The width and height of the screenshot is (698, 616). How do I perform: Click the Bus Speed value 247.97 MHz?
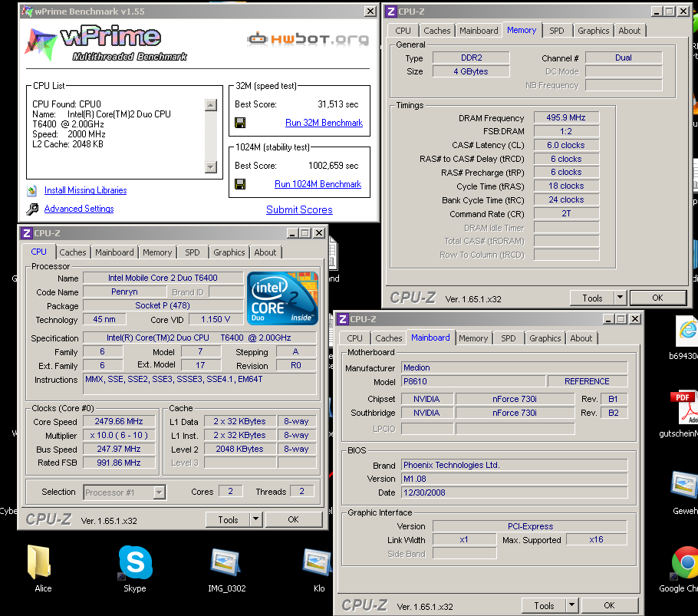(x=119, y=449)
